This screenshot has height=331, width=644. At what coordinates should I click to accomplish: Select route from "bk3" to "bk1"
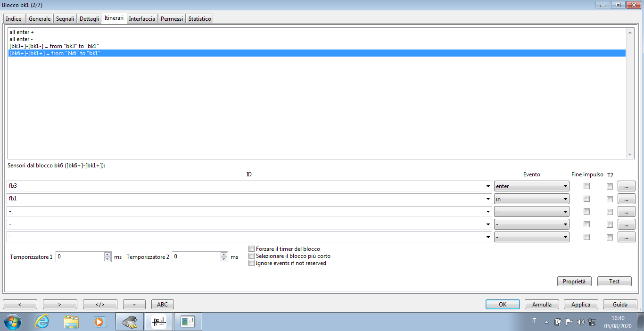(54, 46)
